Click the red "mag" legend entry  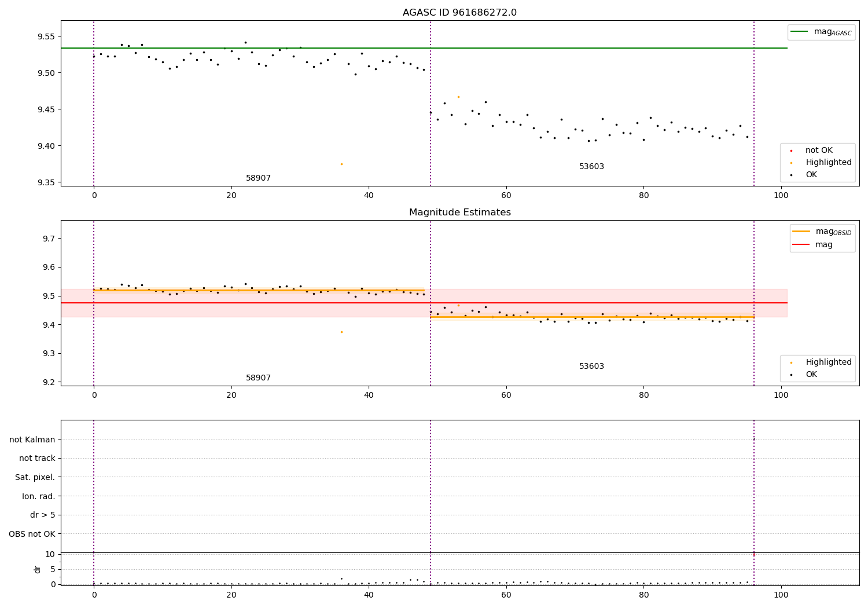[x=812, y=245]
